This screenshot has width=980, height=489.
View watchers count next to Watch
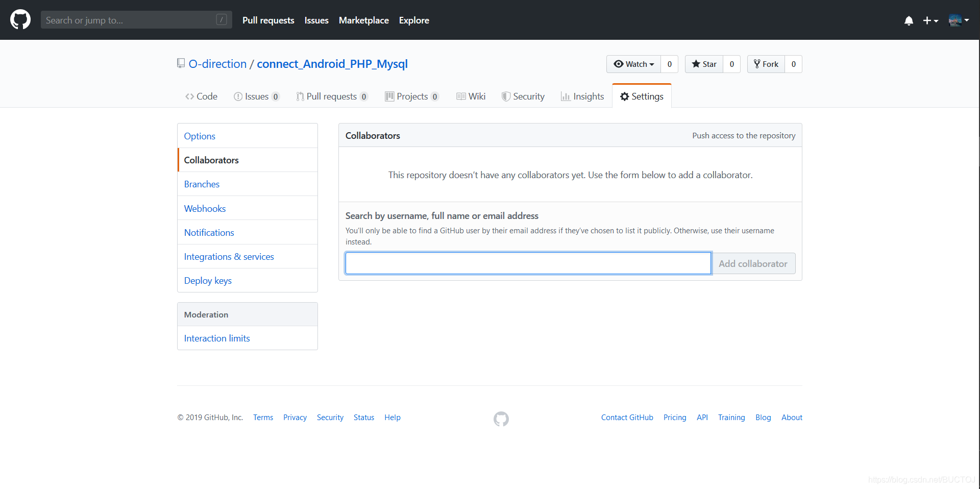coord(669,64)
